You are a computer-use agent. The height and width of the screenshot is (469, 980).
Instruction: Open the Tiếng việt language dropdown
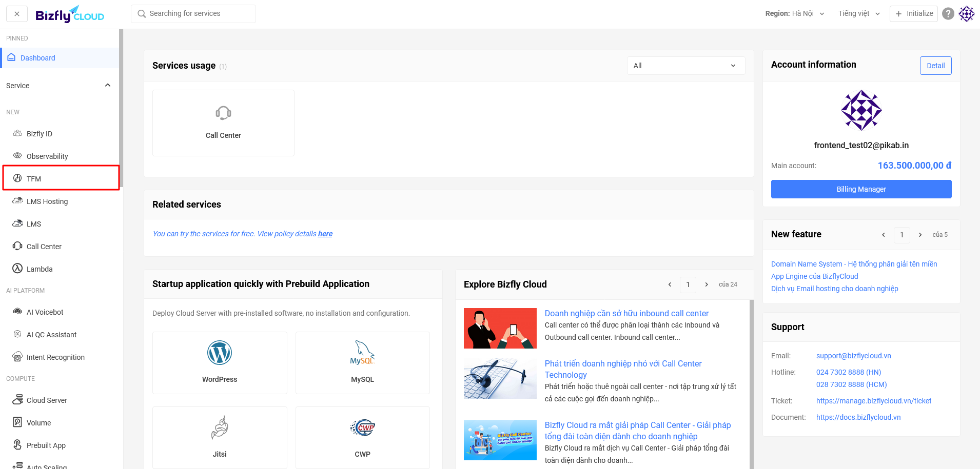click(x=859, y=14)
